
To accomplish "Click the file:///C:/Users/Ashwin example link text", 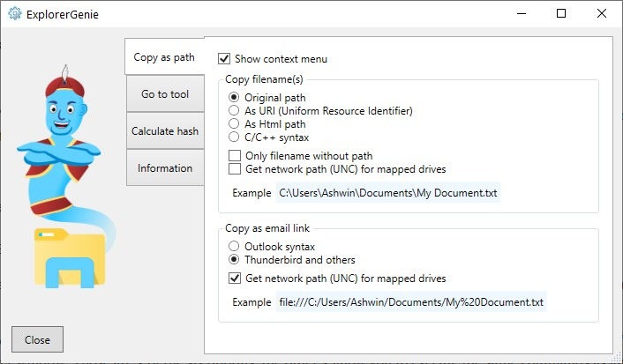I will pyautogui.click(x=411, y=302).
